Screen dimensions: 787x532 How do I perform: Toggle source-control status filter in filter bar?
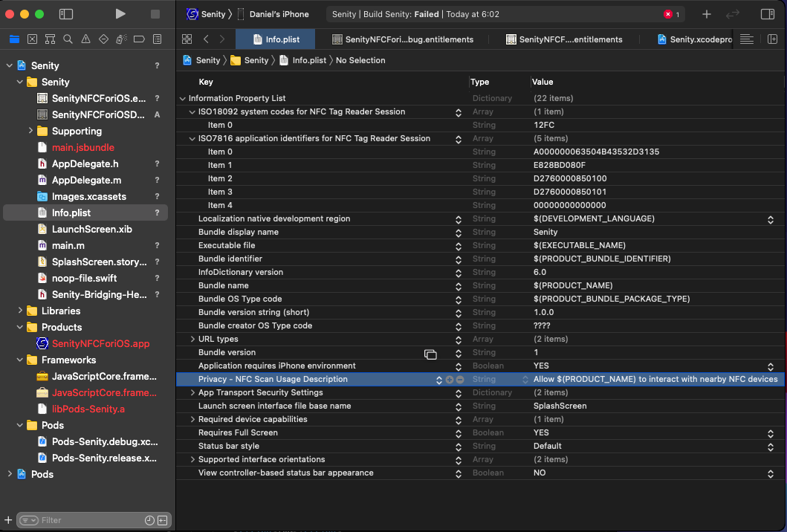tap(163, 520)
